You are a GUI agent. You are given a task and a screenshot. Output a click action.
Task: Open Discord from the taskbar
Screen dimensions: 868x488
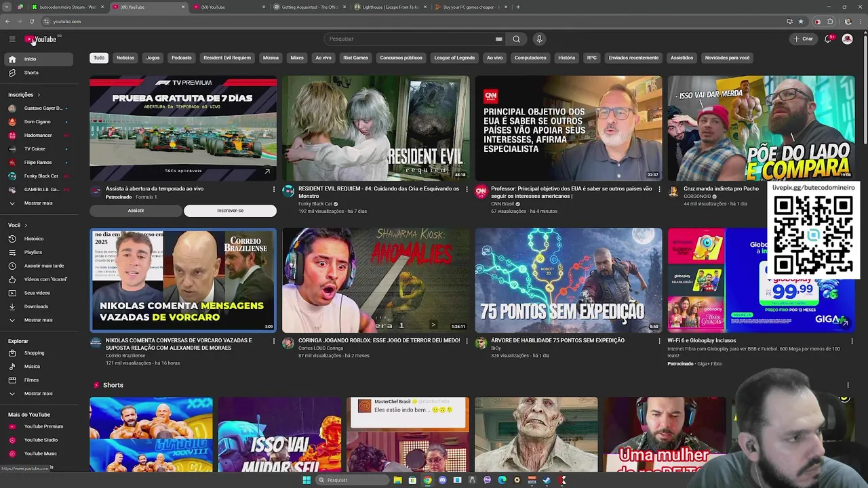[442, 480]
